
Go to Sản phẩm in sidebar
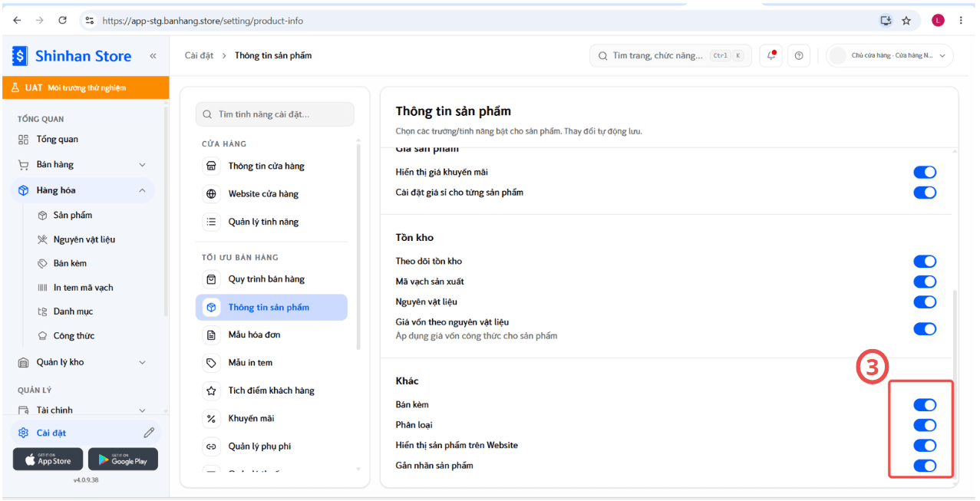(73, 216)
